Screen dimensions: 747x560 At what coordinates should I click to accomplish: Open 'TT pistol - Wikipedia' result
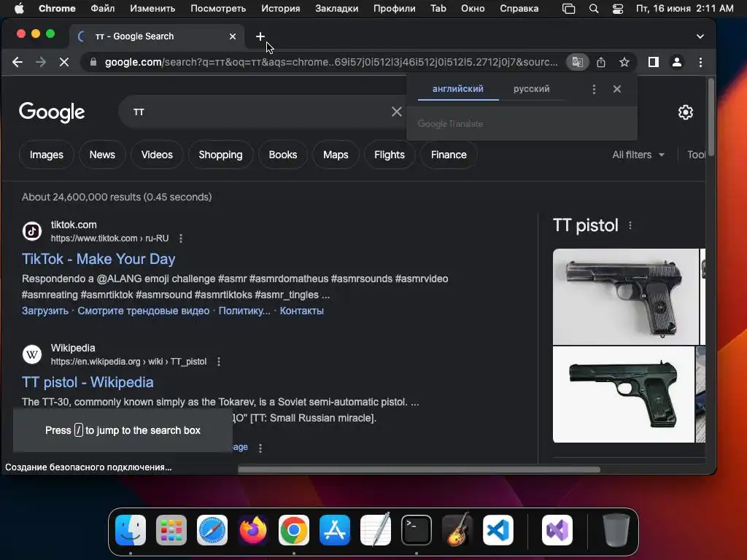tap(88, 382)
